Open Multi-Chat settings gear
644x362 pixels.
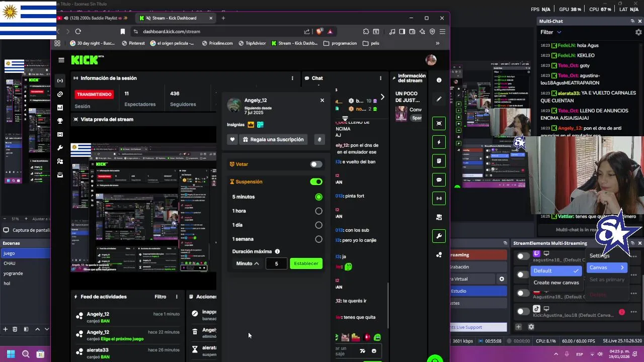(638, 32)
